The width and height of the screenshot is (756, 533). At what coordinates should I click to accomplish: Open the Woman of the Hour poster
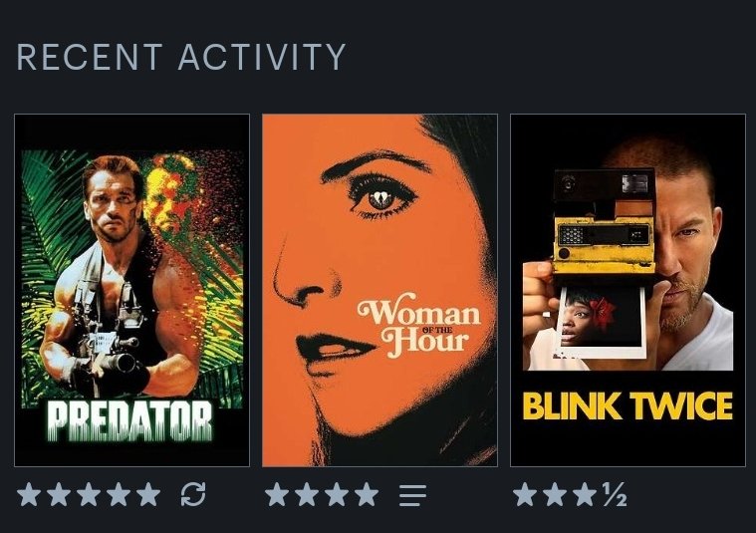tap(379, 290)
